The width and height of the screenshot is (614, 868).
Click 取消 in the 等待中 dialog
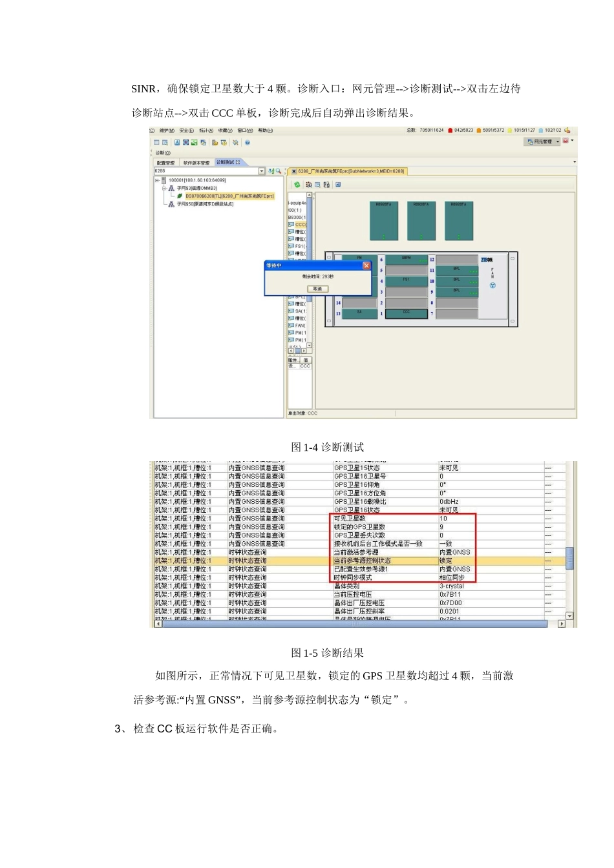[317, 289]
